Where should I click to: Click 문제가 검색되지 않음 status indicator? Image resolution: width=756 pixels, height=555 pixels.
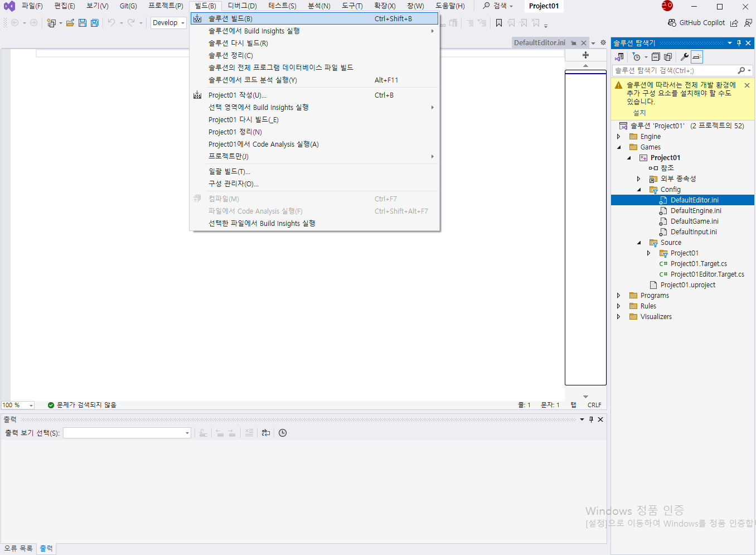82,405
